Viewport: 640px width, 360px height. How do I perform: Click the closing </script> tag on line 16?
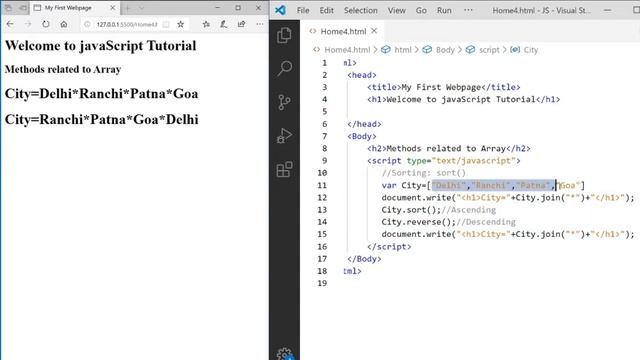[389, 247]
